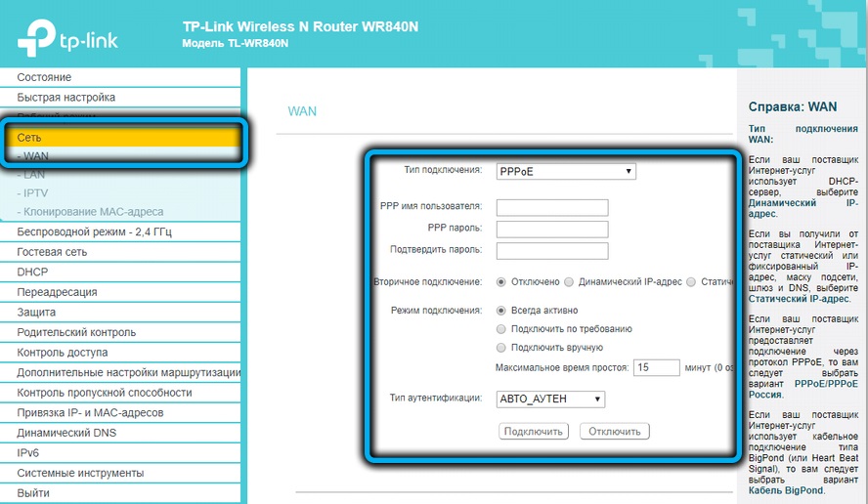Click the Модель TL-WR840N header text

pyautogui.click(x=236, y=43)
